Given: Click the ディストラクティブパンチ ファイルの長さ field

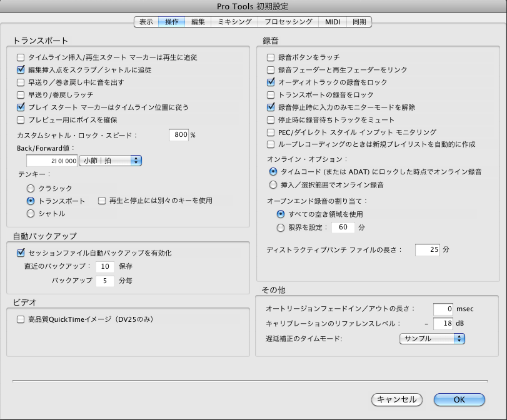Looking at the screenshot, I should click(428, 249).
